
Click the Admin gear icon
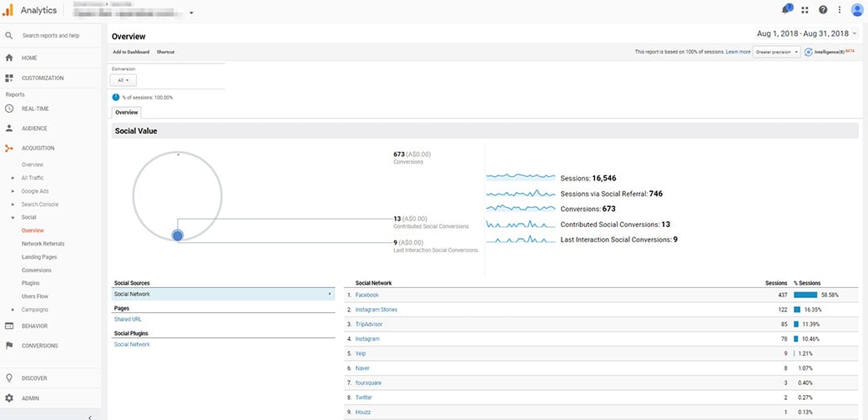[x=9, y=398]
